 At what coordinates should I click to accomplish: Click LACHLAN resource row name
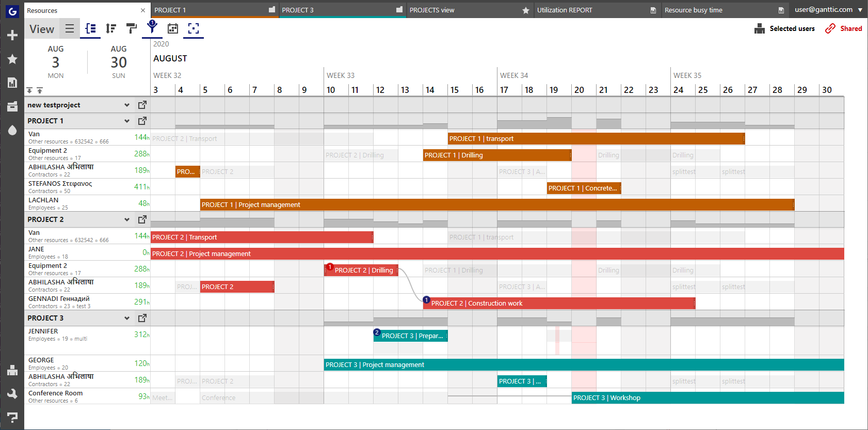point(43,200)
